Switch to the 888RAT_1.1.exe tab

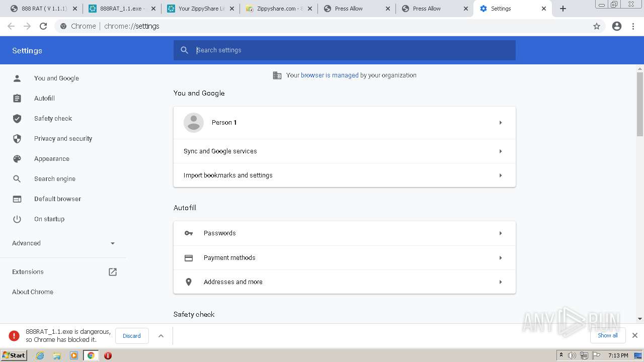click(x=122, y=9)
